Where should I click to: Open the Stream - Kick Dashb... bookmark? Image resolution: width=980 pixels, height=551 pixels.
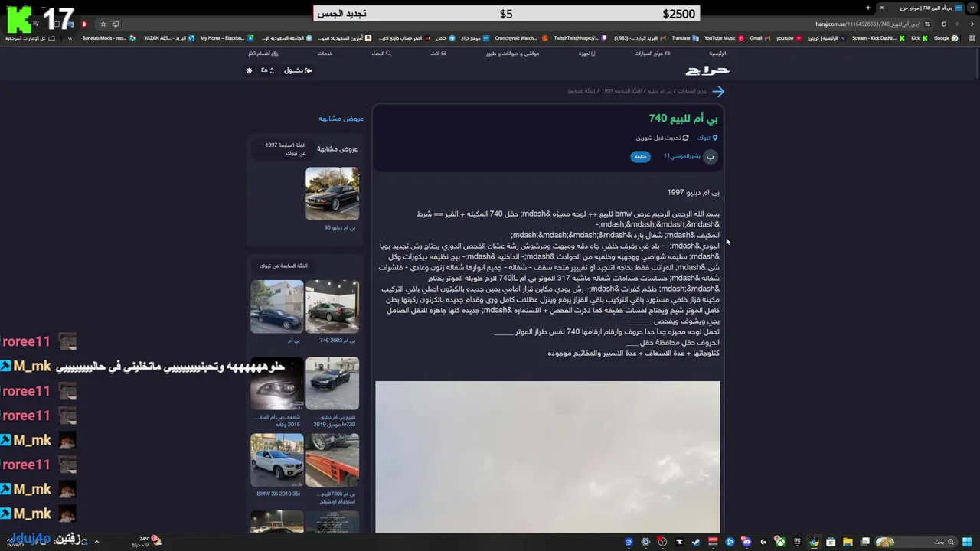pos(879,38)
